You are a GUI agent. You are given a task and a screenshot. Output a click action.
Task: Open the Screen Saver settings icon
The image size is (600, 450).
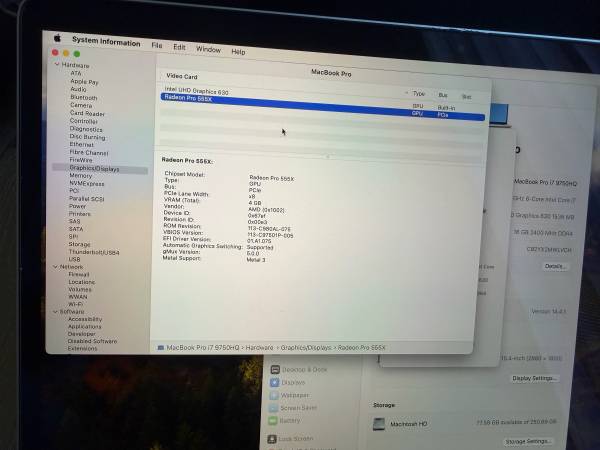click(274, 408)
